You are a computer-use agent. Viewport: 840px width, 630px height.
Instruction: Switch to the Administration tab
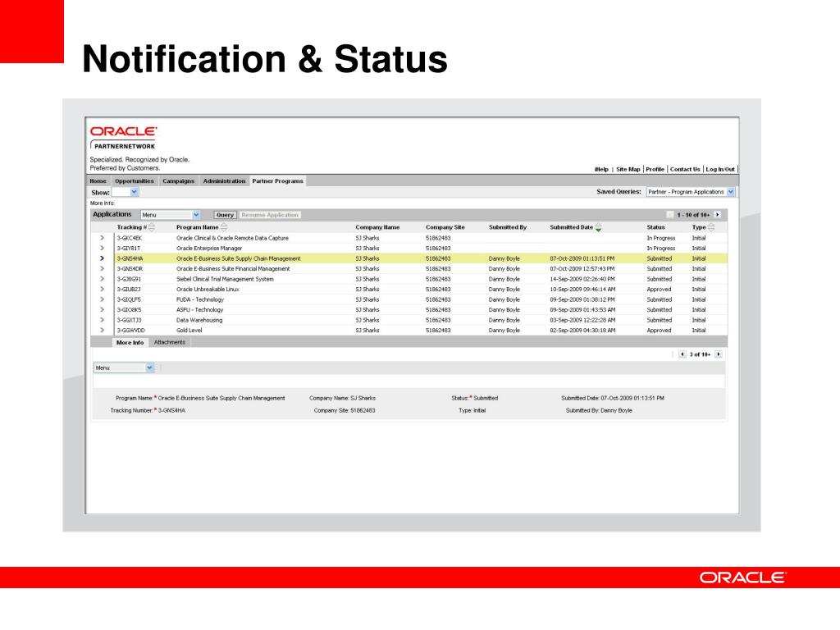tap(224, 181)
